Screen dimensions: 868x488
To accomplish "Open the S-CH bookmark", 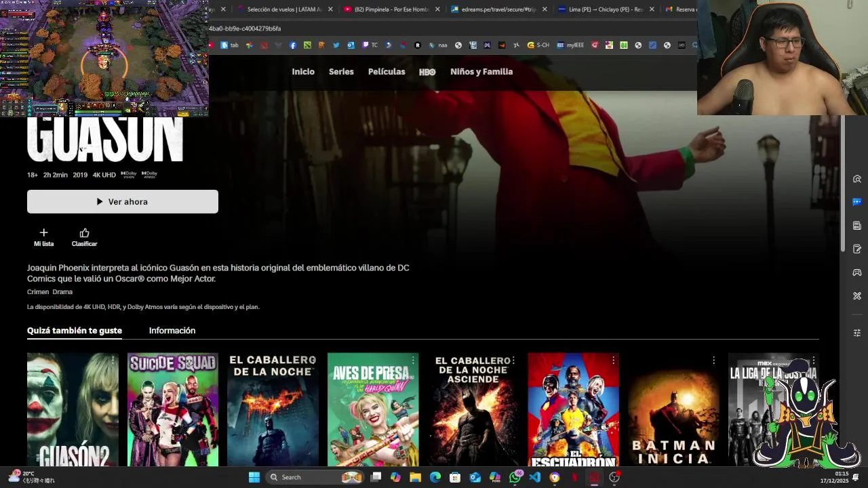I will [538, 45].
